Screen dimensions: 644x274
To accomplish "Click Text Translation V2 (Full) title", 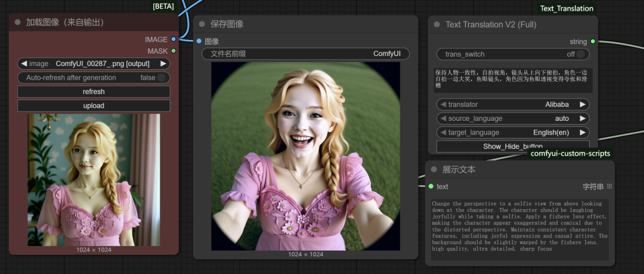I will click(x=491, y=24).
